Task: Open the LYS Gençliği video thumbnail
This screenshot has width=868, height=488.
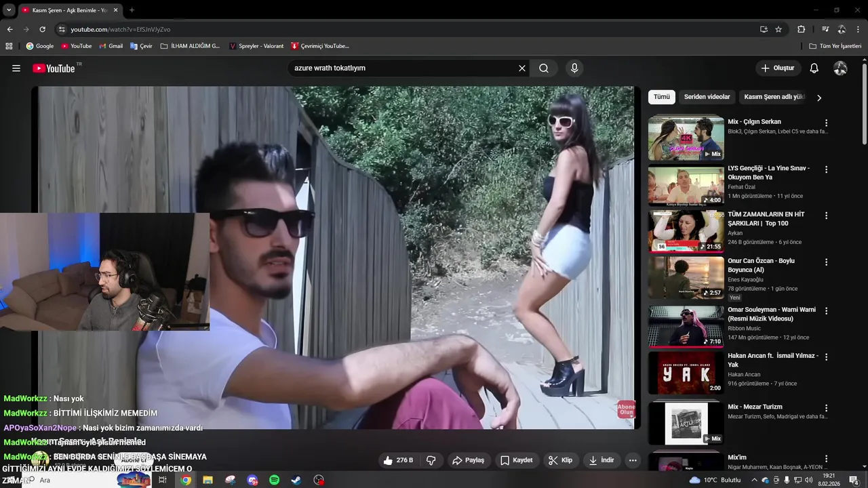Action: click(686, 184)
